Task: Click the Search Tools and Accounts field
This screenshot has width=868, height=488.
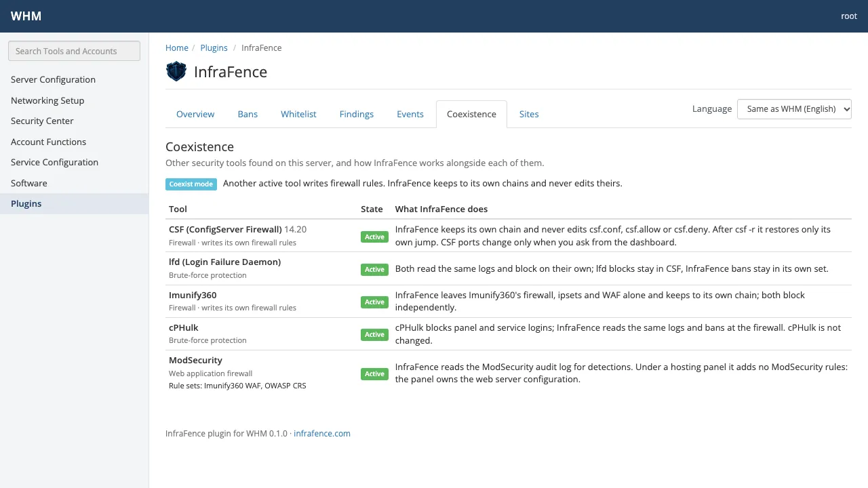Action: pyautogui.click(x=74, y=51)
